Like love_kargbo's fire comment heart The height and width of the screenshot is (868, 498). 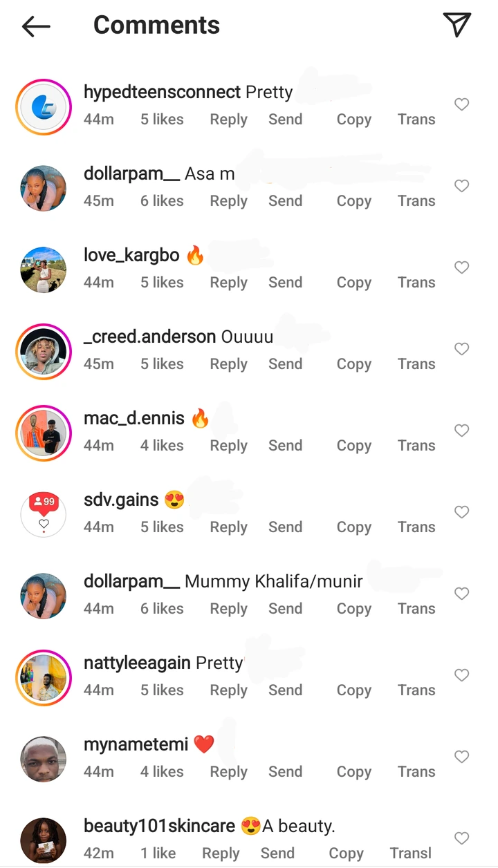[461, 267]
